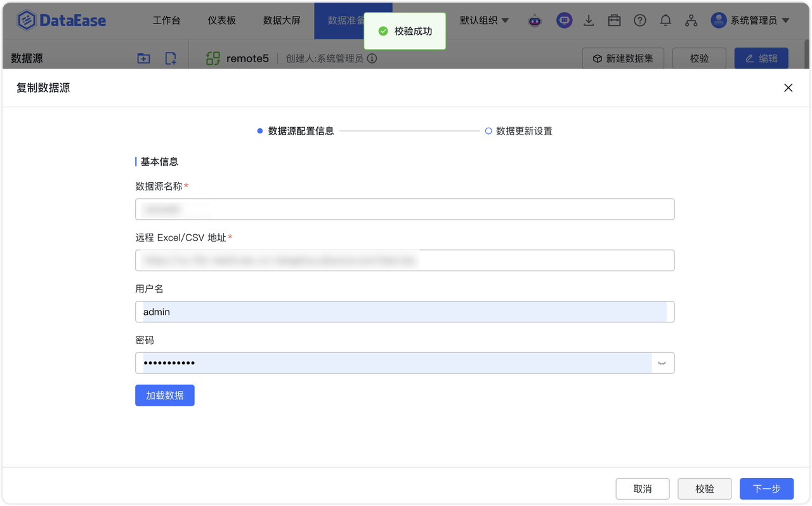Open the toolbox icon in the top bar
The image size is (812, 506).
pyautogui.click(x=614, y=20)
